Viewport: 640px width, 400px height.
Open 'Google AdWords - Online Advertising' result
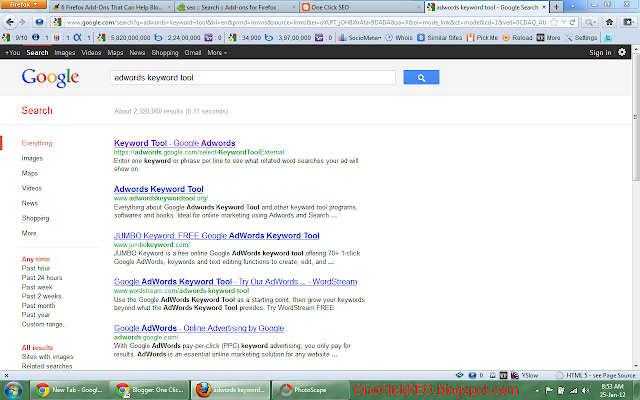coord(199,328)
